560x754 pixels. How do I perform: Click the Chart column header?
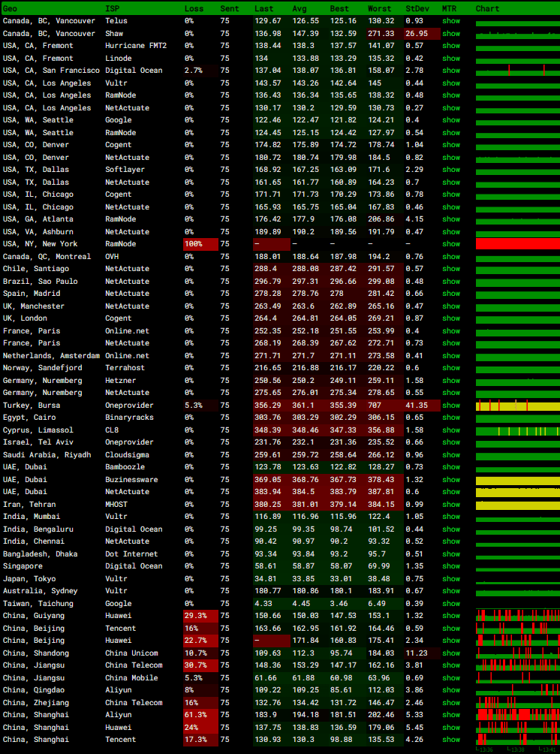(487, 9)
